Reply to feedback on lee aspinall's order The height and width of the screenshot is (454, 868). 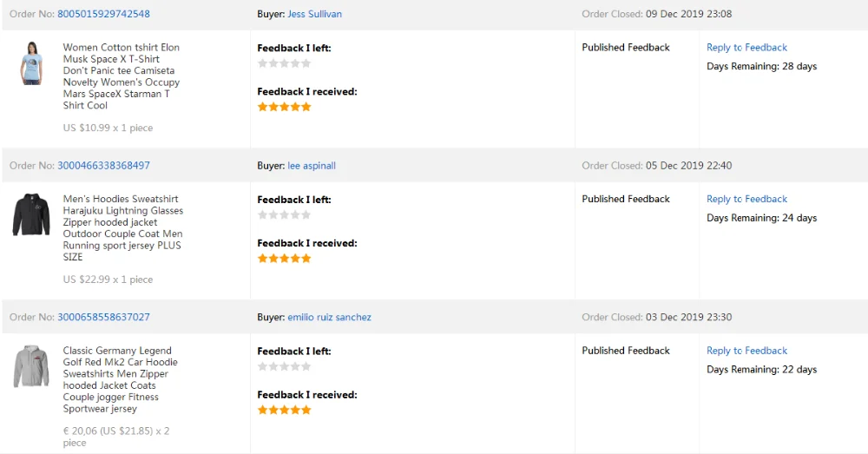tap(746, 199)
